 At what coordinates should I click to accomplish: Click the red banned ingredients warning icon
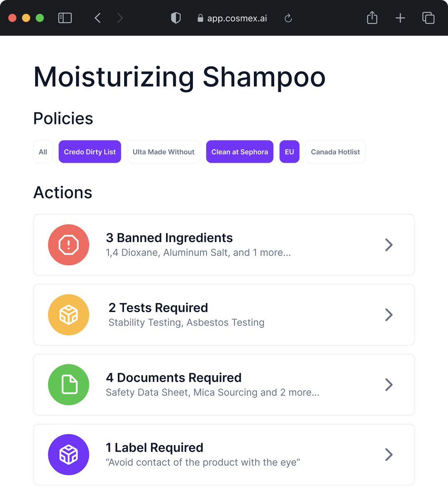coord(68,245)
